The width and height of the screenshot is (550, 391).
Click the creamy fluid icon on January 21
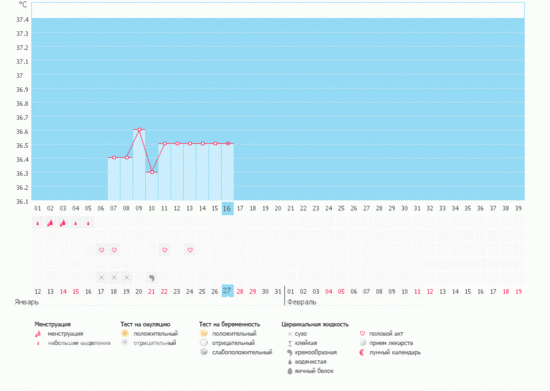(x=152, y=278)
